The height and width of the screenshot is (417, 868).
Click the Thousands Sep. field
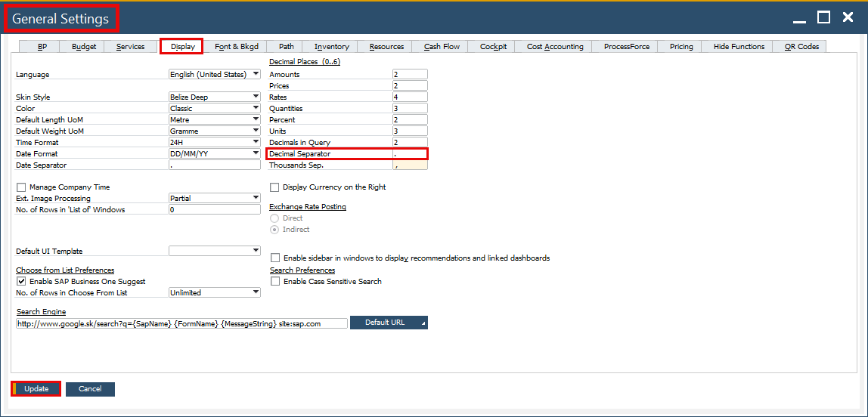click(410, 165)
